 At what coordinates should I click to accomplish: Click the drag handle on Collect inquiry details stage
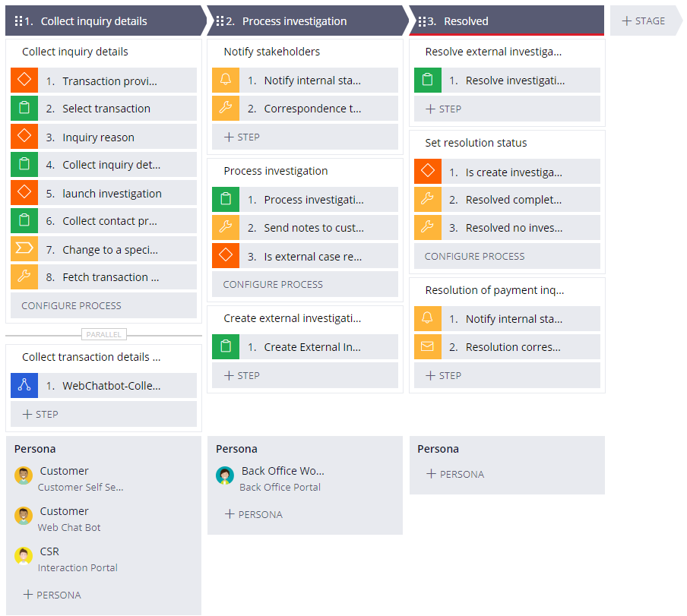(x=18, y=21)
